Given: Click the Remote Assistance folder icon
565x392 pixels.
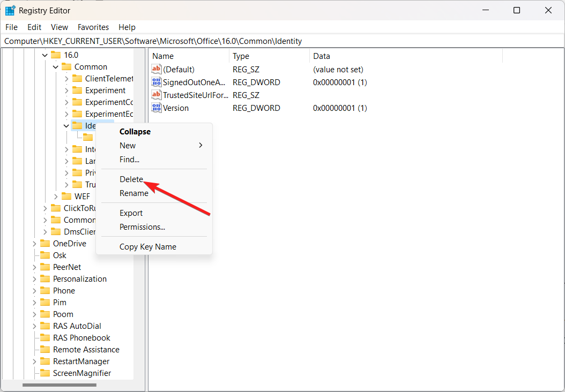Looking at the screenshot, I should (x=45, y=350).
